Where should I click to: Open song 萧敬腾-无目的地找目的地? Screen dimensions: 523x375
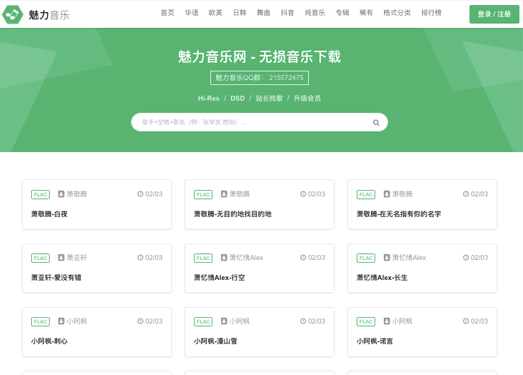coord(232,214)
